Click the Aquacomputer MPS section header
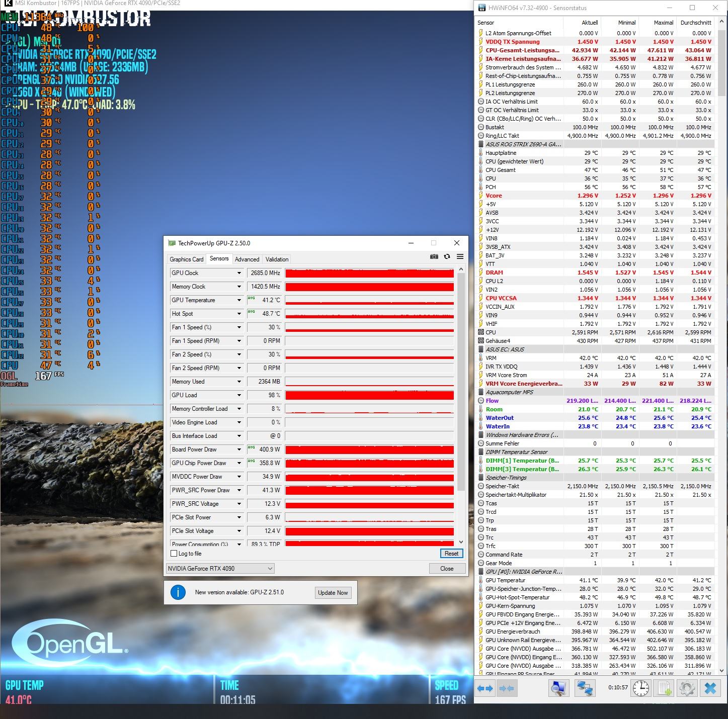The height and width of the screenshot is (719, 728). [595, 392]
